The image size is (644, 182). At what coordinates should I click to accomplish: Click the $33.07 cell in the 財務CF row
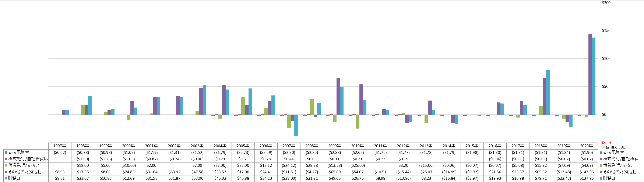[83, 179]
